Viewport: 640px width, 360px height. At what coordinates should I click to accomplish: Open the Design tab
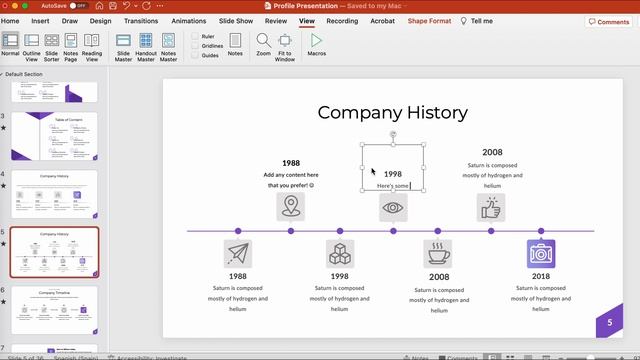point(100,21)
